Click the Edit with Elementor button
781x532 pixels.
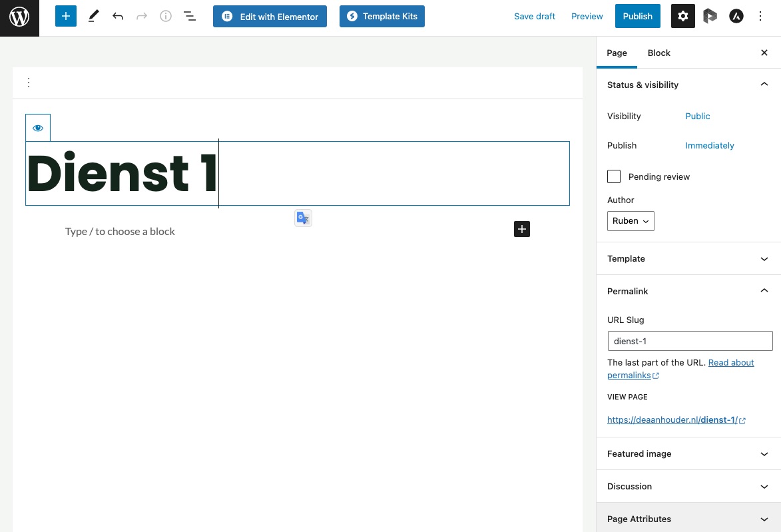tap(270, 16)
